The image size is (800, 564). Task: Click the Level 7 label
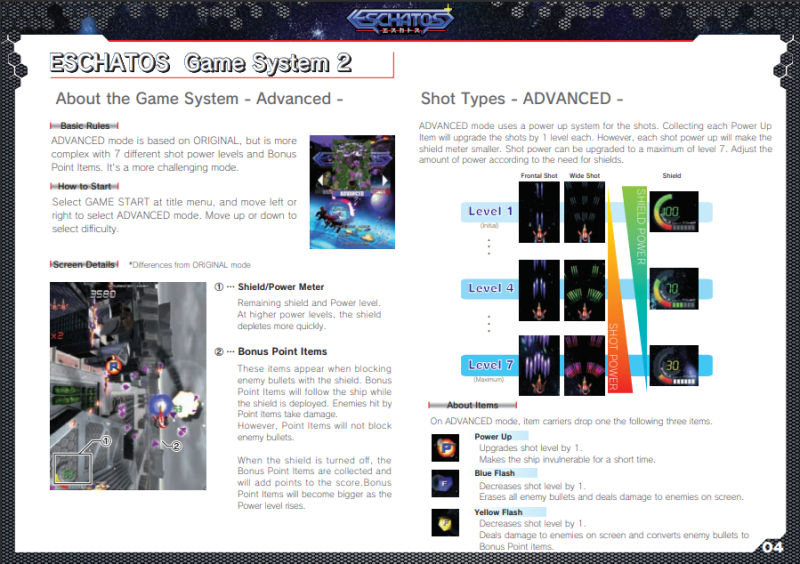tap(490, 365)
